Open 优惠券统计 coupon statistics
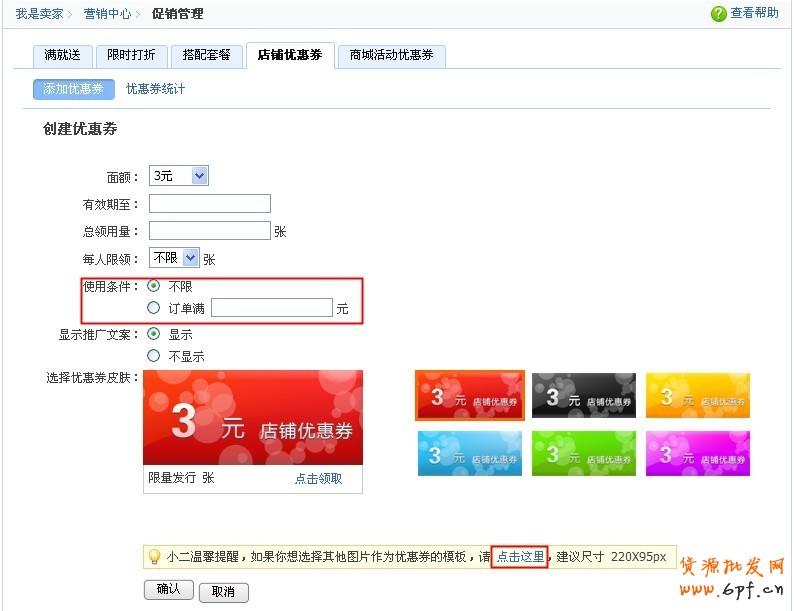This screenshot has width=794, height=611. pyautogui.click(x=155, y=89)
